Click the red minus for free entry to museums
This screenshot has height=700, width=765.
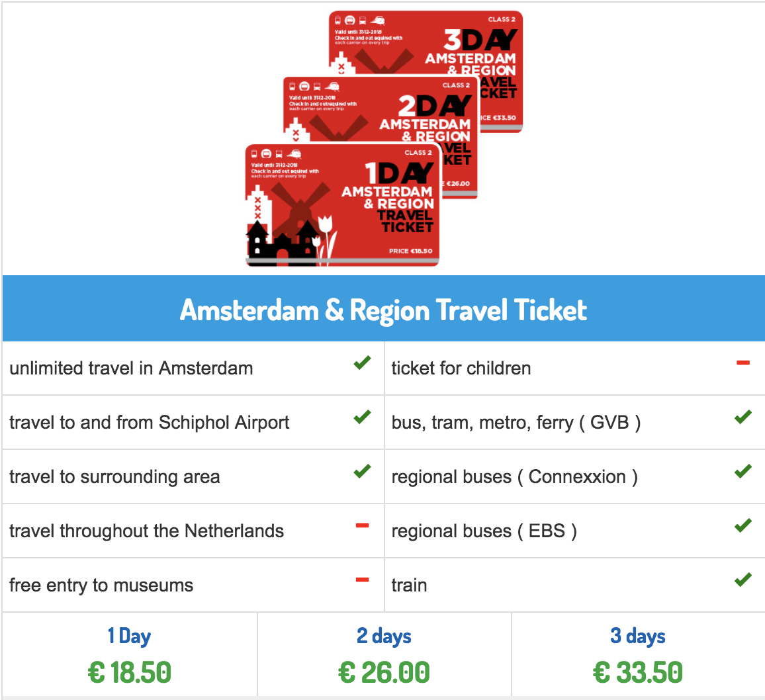click(362, 580)
